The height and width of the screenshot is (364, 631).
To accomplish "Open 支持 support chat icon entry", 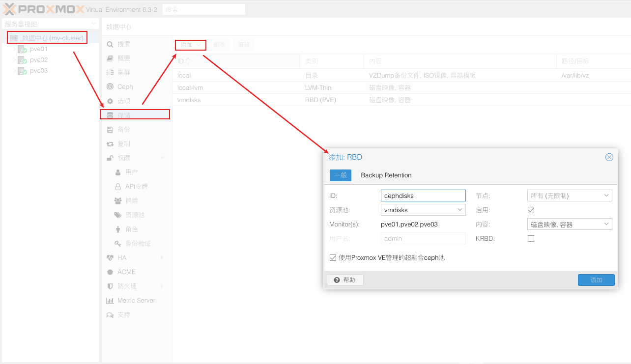I will [110, 315].
